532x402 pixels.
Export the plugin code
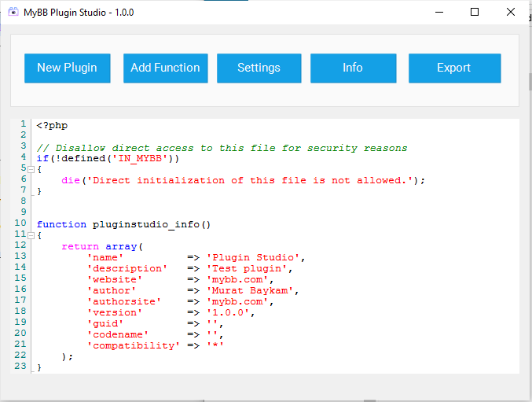(454, 68)
